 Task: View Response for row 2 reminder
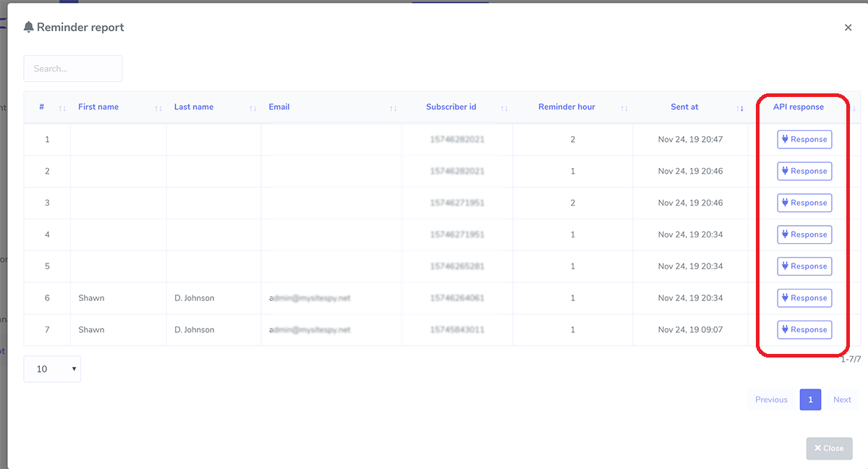click(x=804, y=172)
